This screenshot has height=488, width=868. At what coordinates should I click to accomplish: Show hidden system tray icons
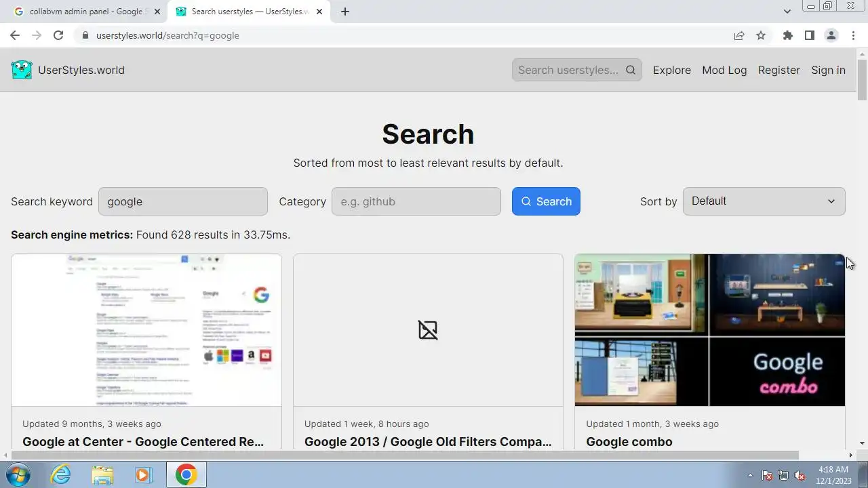click(x=750, y=475)
